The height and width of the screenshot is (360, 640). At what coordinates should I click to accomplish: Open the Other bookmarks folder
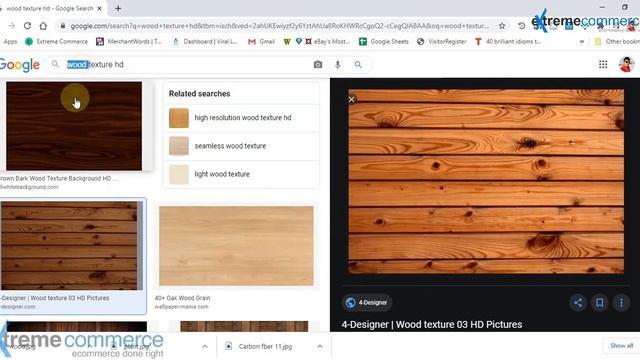(617, 41)
